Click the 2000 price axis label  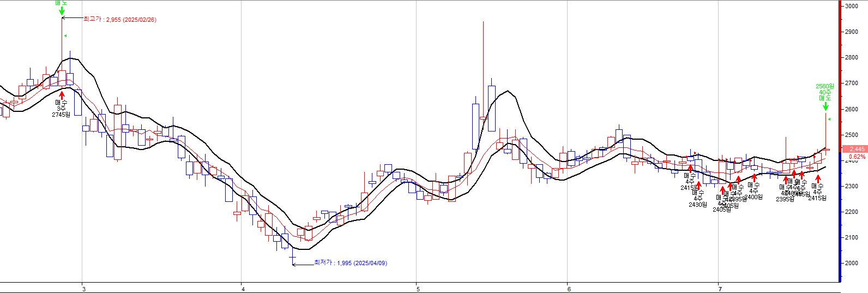pos(852,263)
